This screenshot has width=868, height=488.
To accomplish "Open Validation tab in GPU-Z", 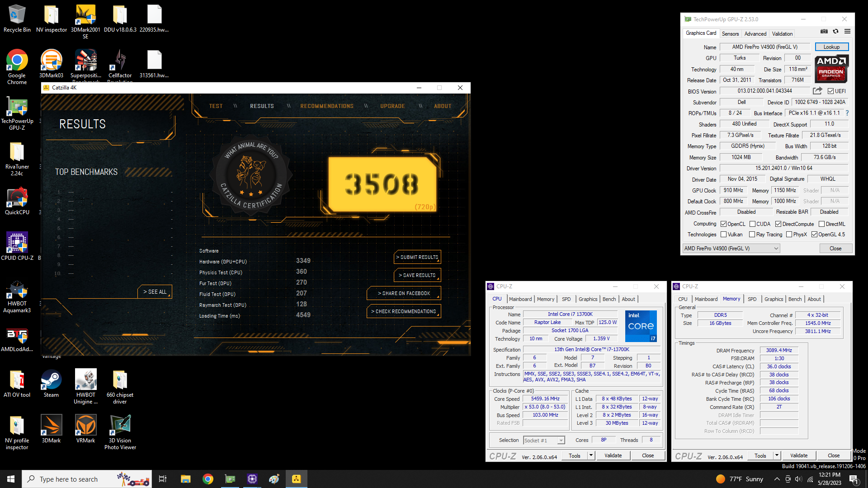I will point(782,34).
